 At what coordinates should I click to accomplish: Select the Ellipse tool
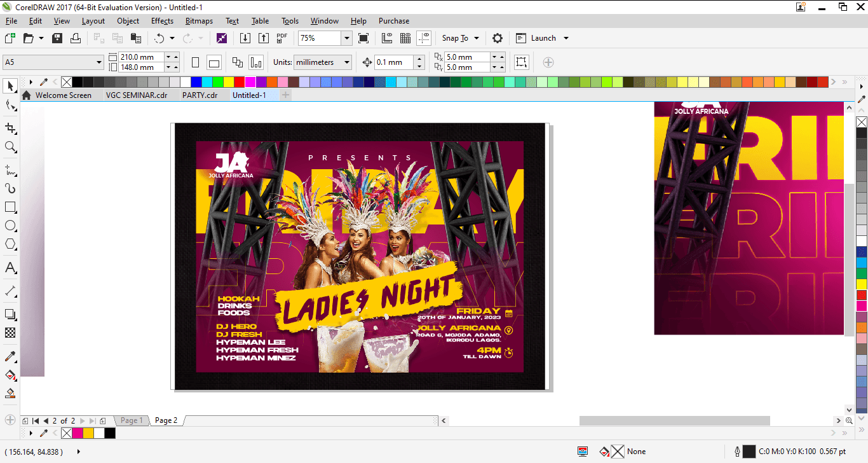pyautogui.click(x=10, y=226)
